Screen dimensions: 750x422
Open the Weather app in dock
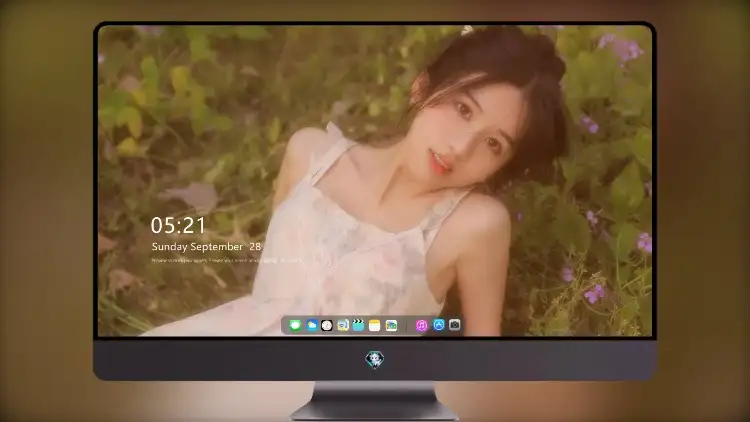click(312, 325)
